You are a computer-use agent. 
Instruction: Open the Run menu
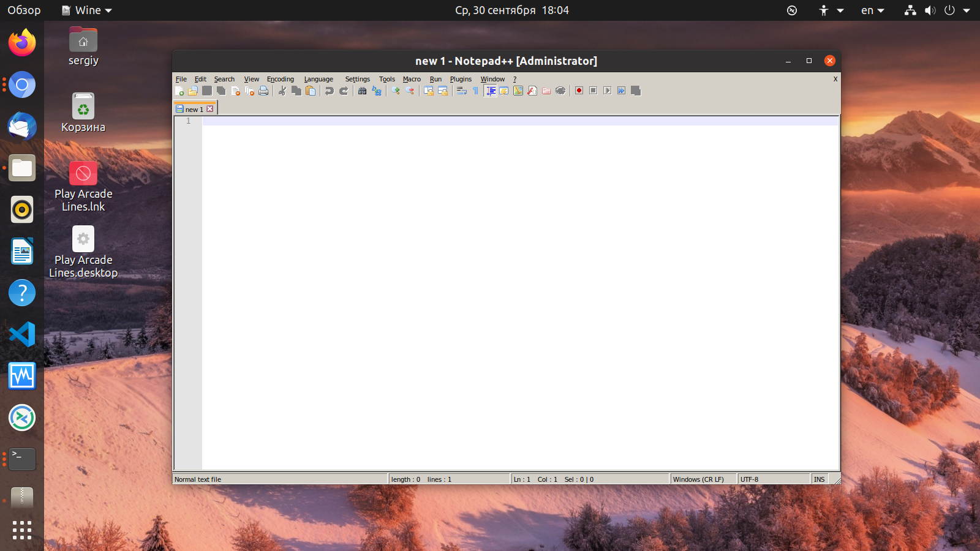435,79
